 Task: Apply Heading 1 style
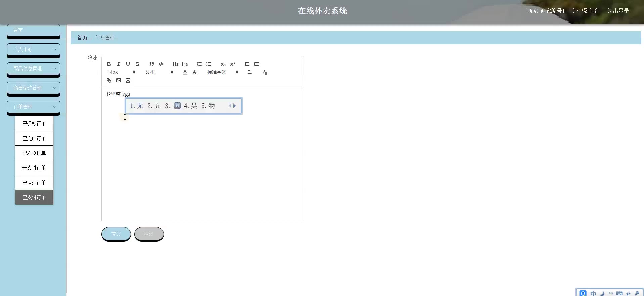click(x=175, y=64)
